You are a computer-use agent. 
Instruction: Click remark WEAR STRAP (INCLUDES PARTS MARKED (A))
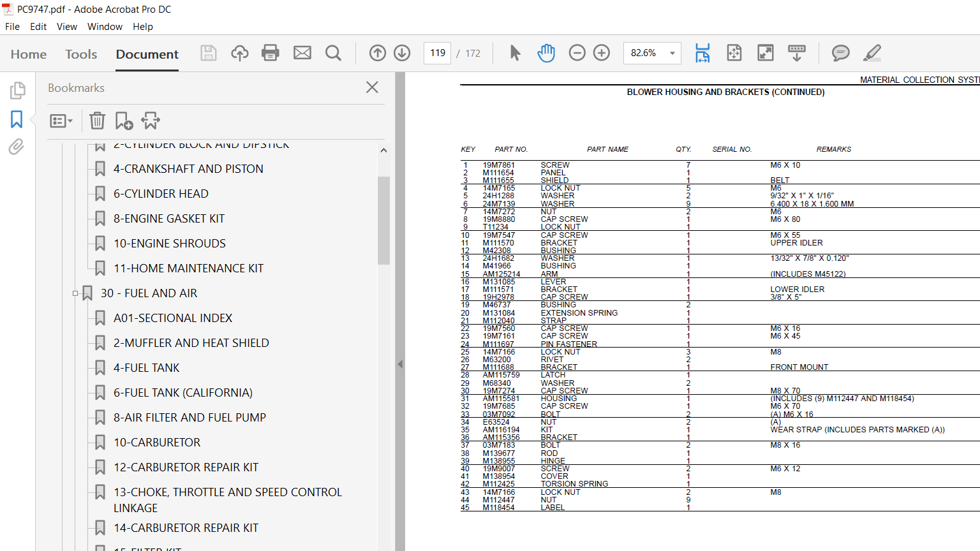point(857,430)
